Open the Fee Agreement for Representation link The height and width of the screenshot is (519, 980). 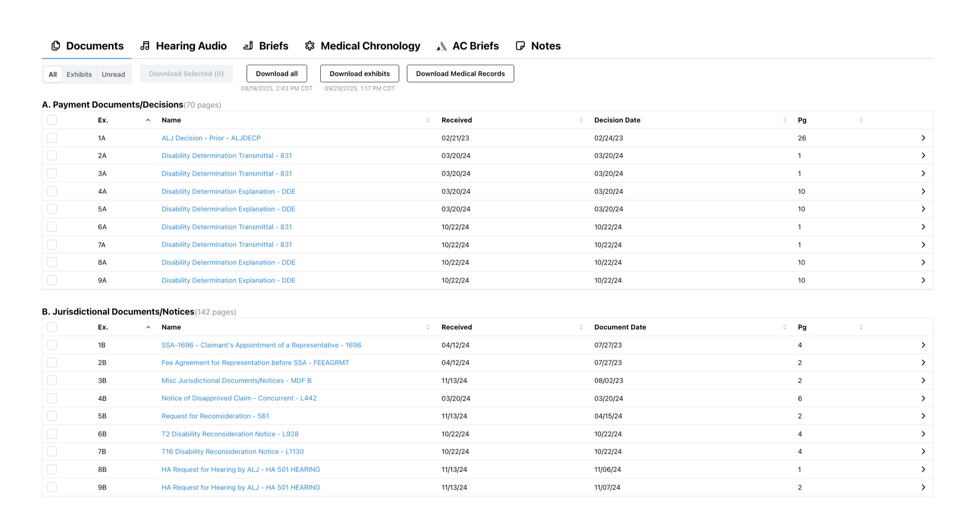pyautogui.click(x=255, y=363)
